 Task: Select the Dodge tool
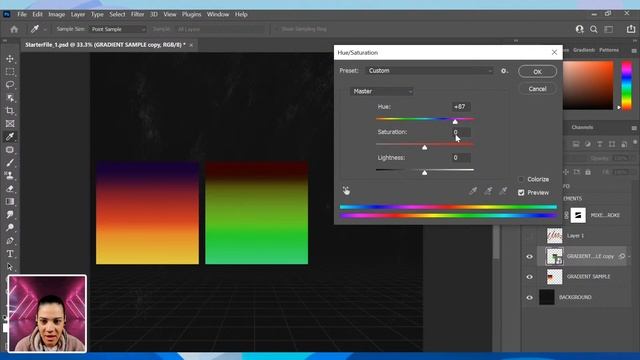click(10, 228)
